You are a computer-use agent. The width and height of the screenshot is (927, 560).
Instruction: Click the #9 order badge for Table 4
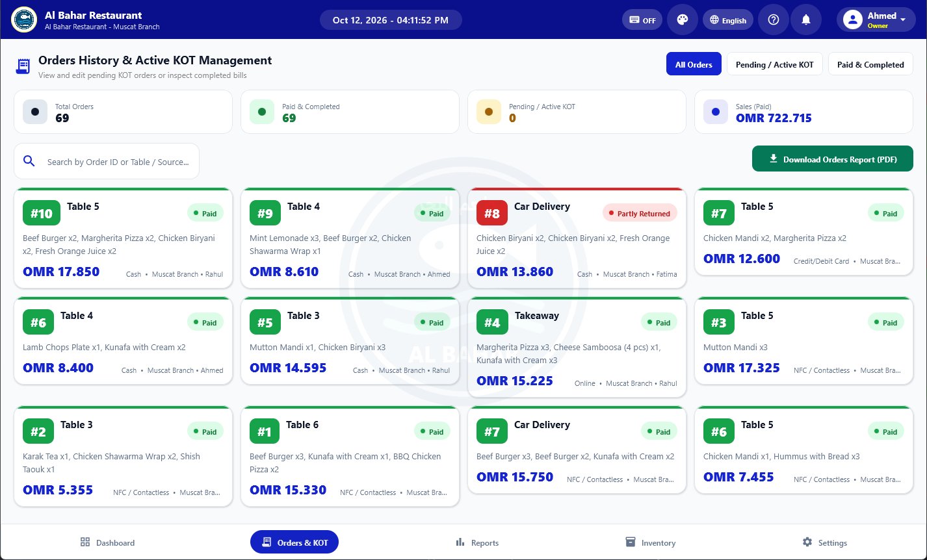click(265, 214)
